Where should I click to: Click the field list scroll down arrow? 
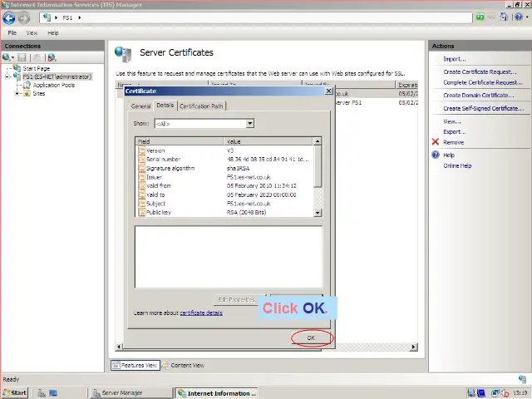point(318,213)
